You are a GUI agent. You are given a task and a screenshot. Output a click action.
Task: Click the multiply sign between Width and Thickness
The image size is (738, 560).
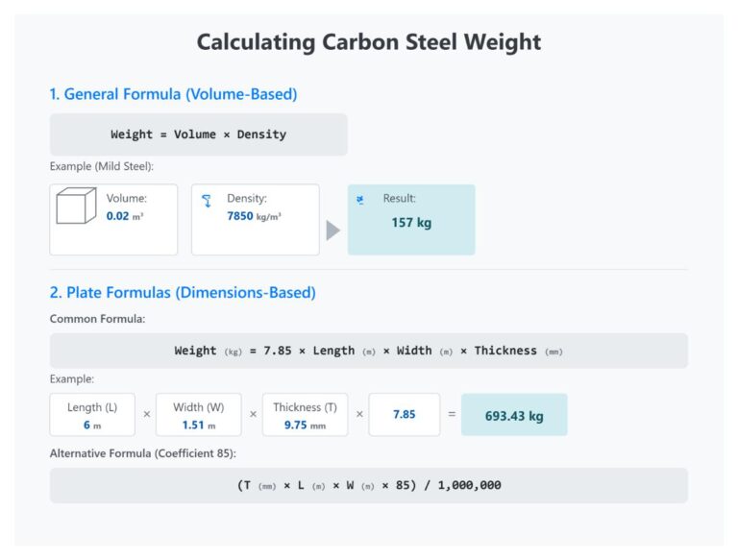point(254,414)
